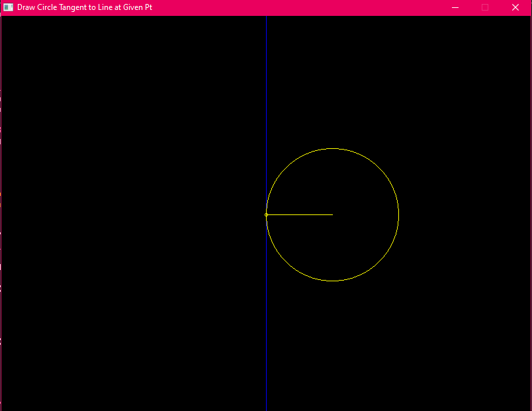Click the "Draw Circle Tangent to Line" title text
The image size is (532, 411).
click(x=85, y=7)
